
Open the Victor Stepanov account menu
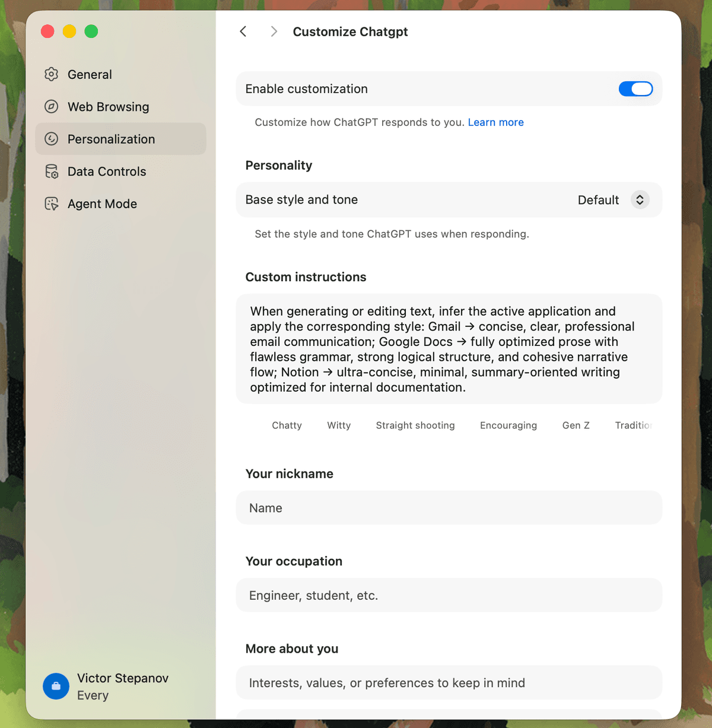(x=107, y=686)
